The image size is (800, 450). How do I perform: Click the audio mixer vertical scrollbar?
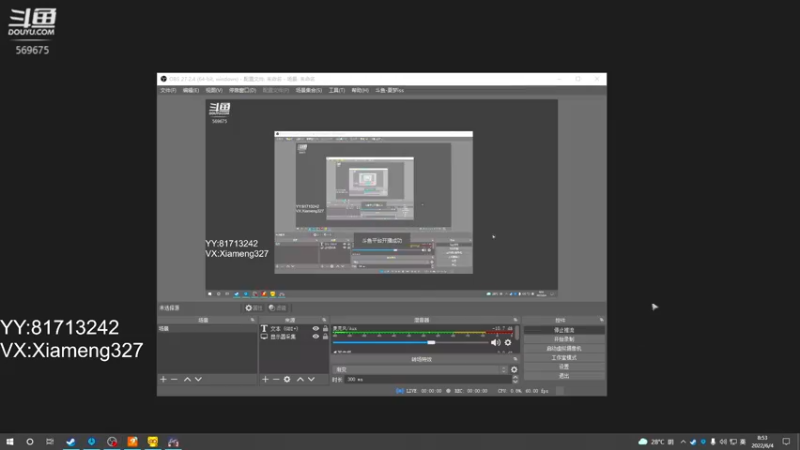(x=517, y=333)
